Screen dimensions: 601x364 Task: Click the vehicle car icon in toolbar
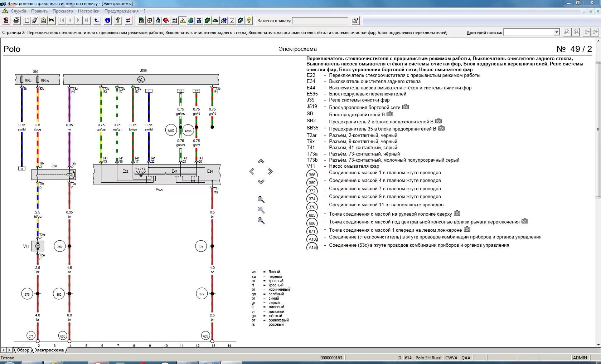pos(52,20)
